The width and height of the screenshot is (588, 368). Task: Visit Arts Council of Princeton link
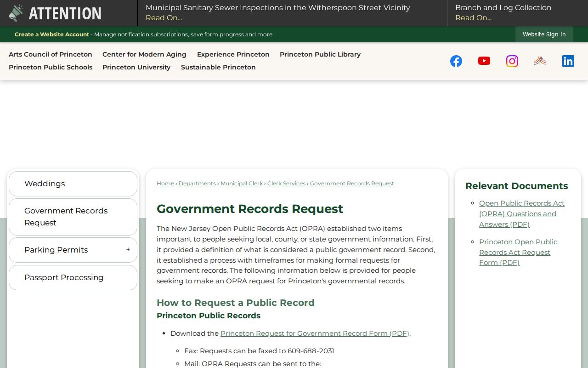[x=51, y=54]
